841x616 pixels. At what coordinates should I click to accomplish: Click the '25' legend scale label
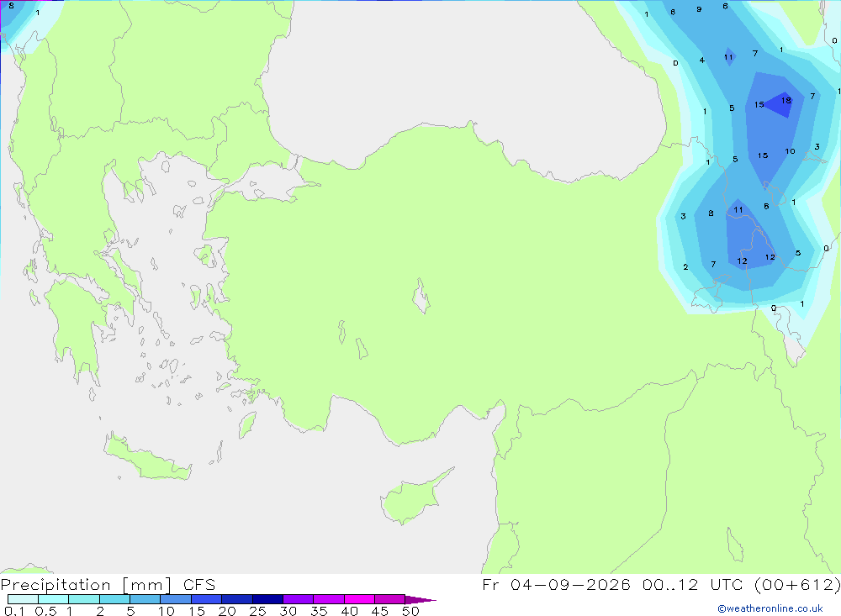[257, 611]
